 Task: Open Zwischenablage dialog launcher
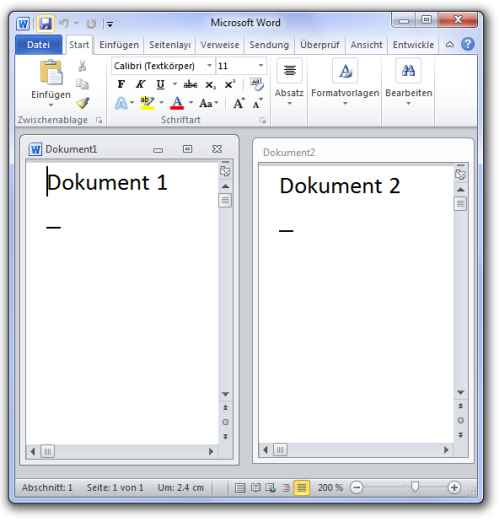click(x=99, y=120)
